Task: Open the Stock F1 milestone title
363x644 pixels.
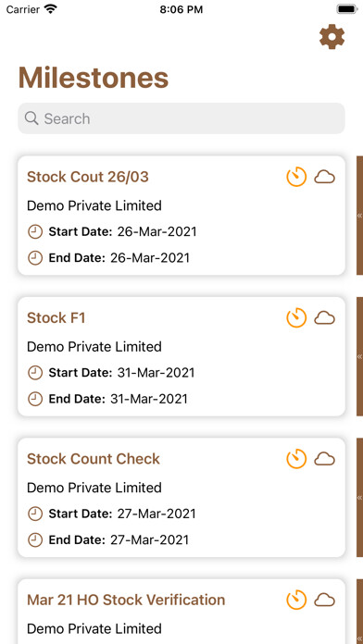Action: coord(56,318)
